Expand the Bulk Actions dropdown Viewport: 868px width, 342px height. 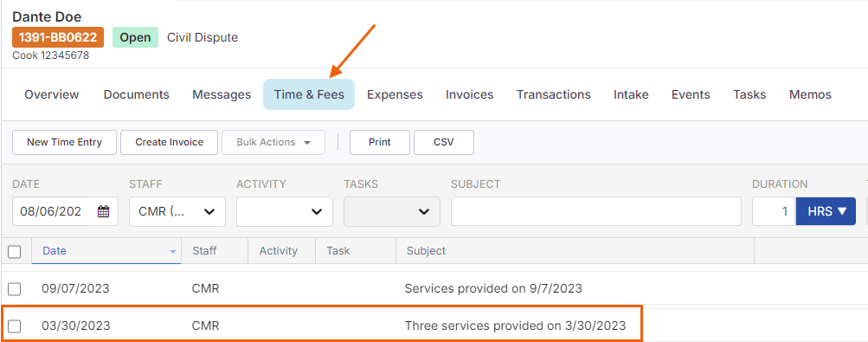pyautogui.click(x=273, y=142)
